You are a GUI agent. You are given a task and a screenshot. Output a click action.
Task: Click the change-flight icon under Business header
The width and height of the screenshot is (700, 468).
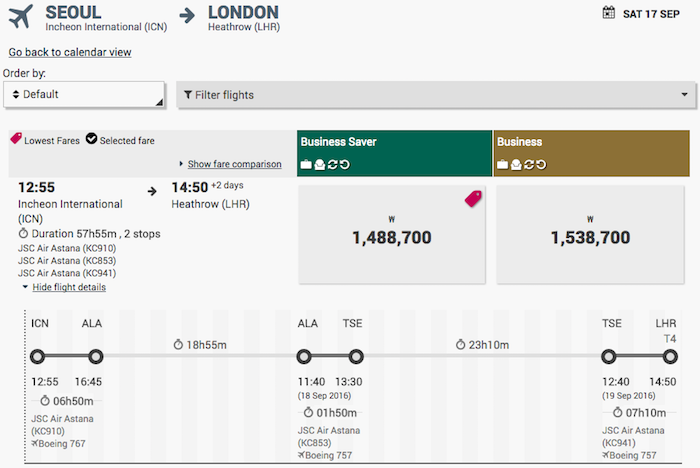coord(529,165)
